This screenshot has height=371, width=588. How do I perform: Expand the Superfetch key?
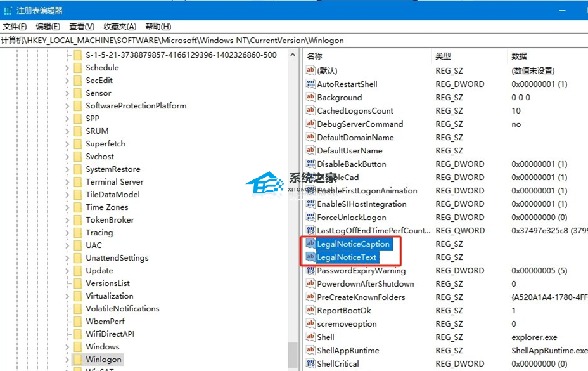click(67, 144)
